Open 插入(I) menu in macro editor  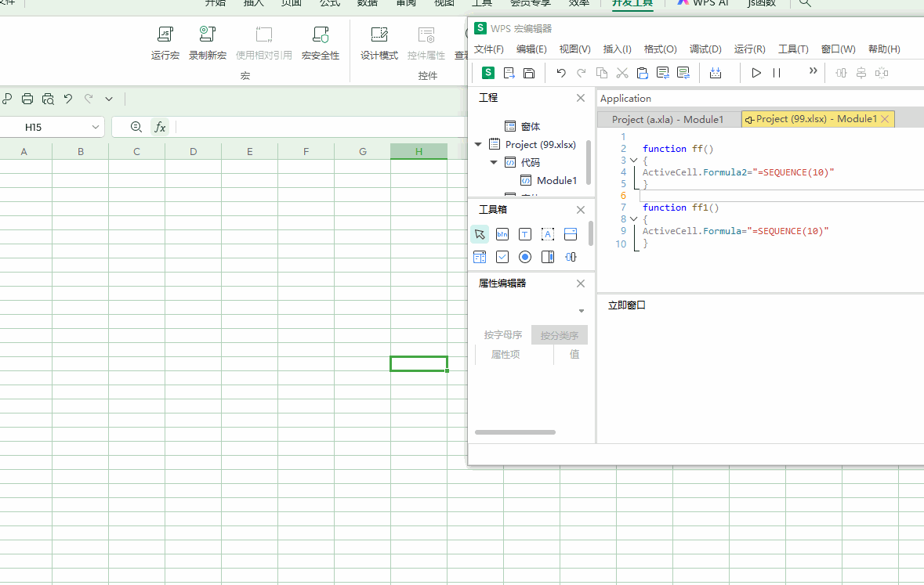point(618,49)
